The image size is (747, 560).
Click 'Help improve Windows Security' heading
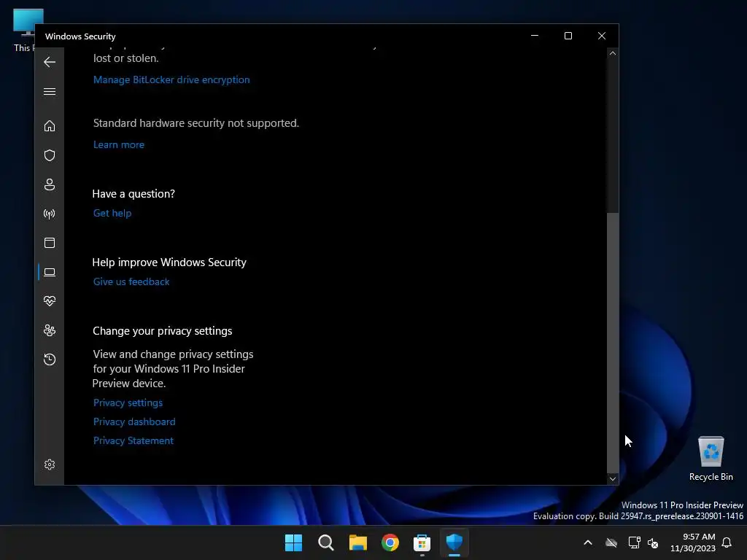coord(169,262)
